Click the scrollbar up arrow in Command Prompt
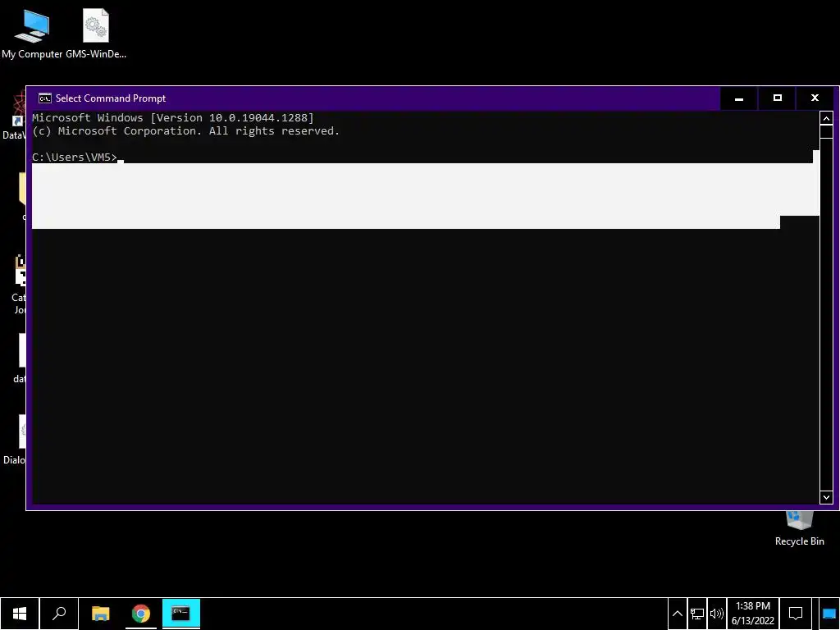This screenshot has height=630, width=840. pyautogui.click(x=826, y=118)
